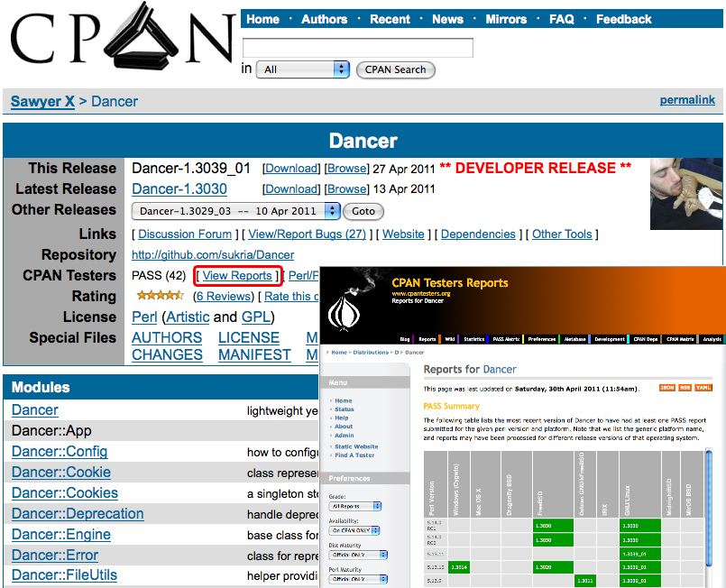Open the YAML feed badge
The height and width of the screenshot is (588, 726).
[x=703, y=388]
